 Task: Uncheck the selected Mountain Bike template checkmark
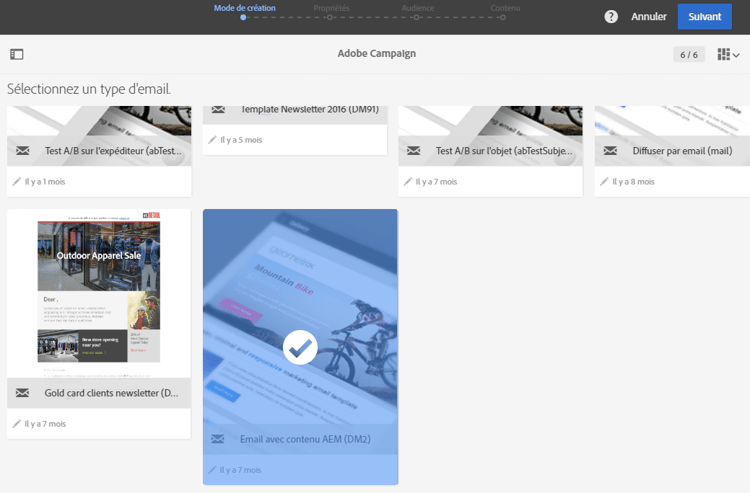(300, 348)
